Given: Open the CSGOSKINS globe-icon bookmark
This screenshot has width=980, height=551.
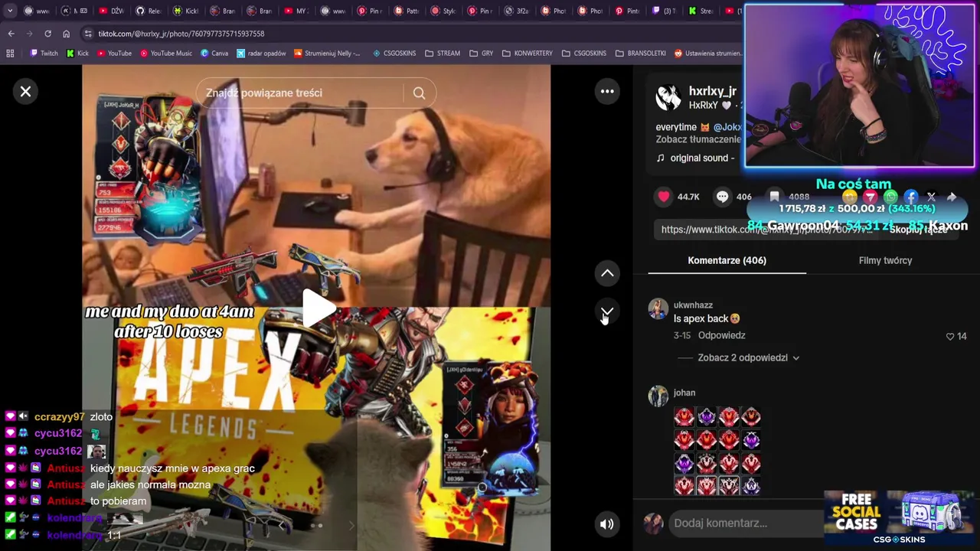Looking at the screenshot, I should click(394, 54).
